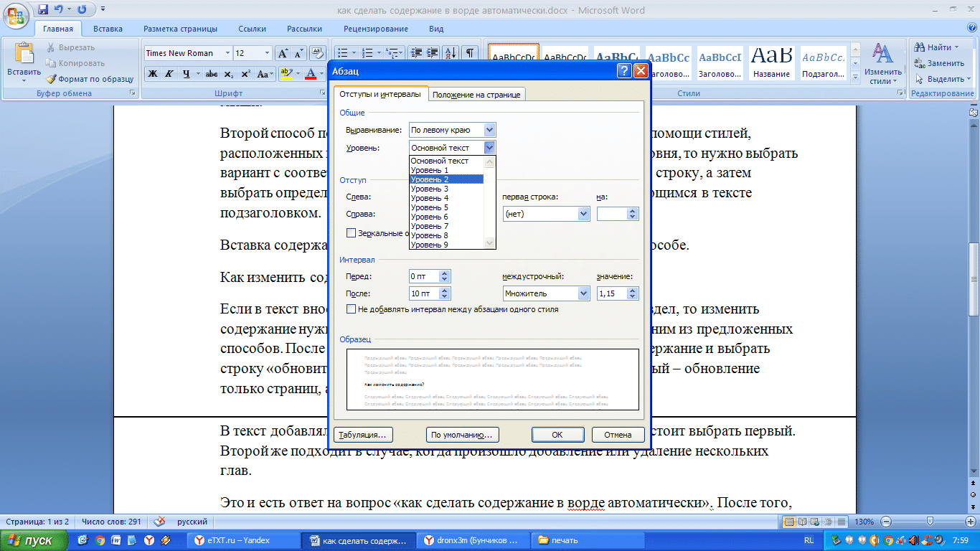Open the 'Вставка' ribbon tab
The image size is (980, 551).
point(108,29)
